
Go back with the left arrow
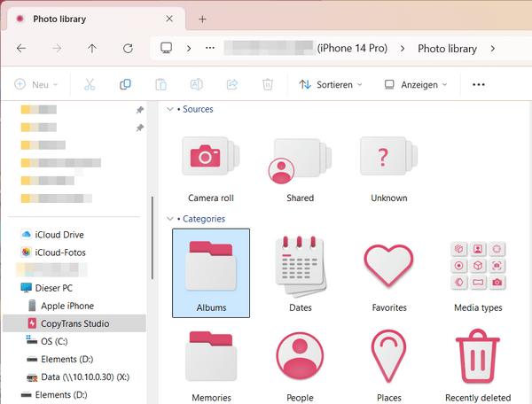tap(21, 49)
